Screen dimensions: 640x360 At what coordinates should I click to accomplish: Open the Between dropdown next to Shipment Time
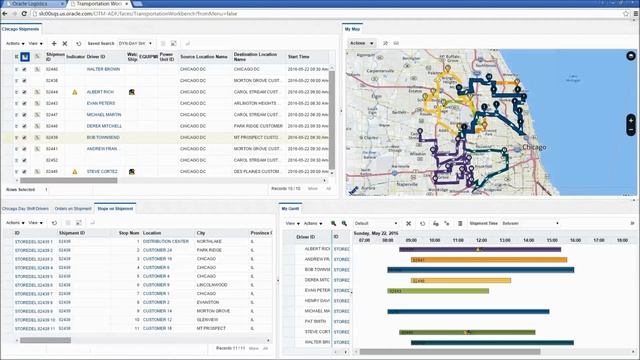coord(530,223)
